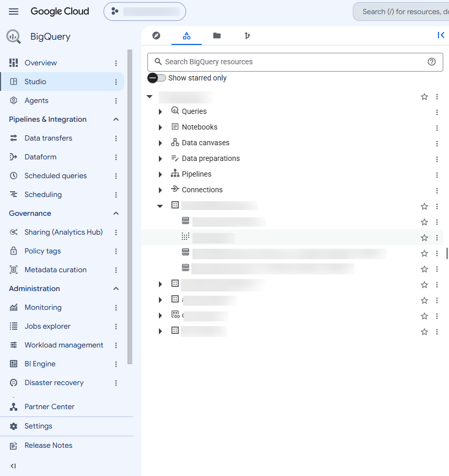The width and height of the screenshot is (449, 476).
Task: Star the expanded dataset row
Action: tap(424, 206)
